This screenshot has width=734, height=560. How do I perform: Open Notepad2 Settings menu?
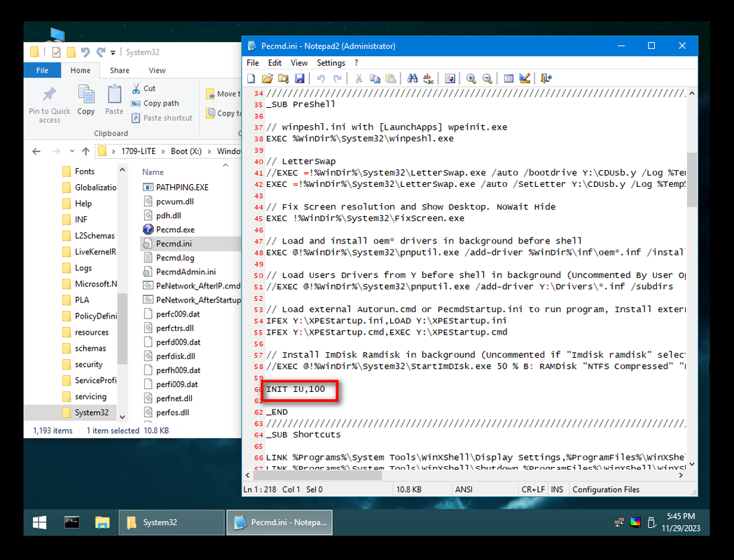(331, 63)
